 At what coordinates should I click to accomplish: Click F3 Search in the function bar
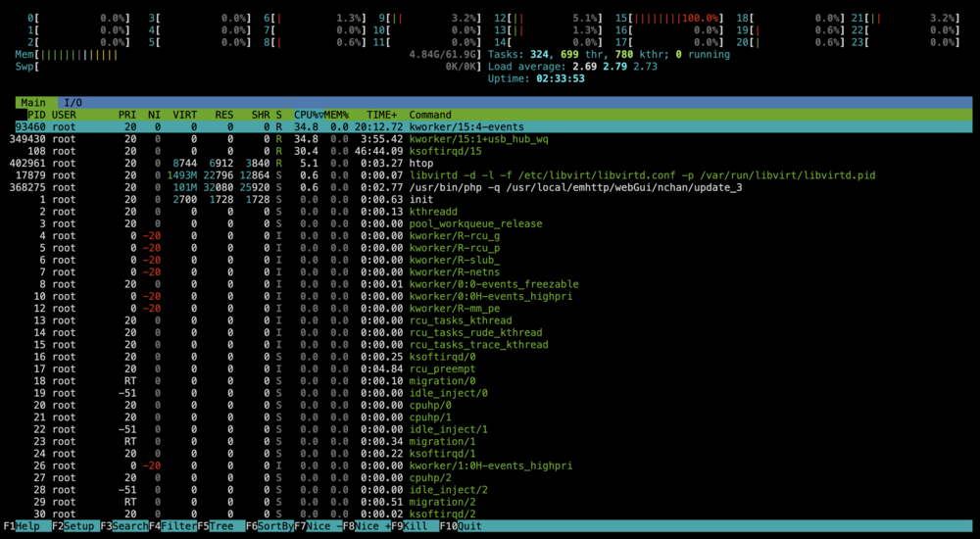click(124, 526)
